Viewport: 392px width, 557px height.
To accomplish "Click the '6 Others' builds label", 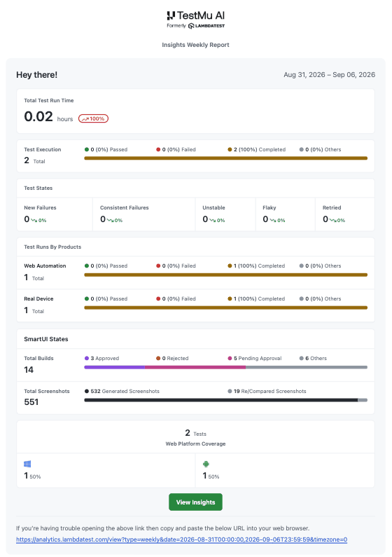I will [316, 359].
